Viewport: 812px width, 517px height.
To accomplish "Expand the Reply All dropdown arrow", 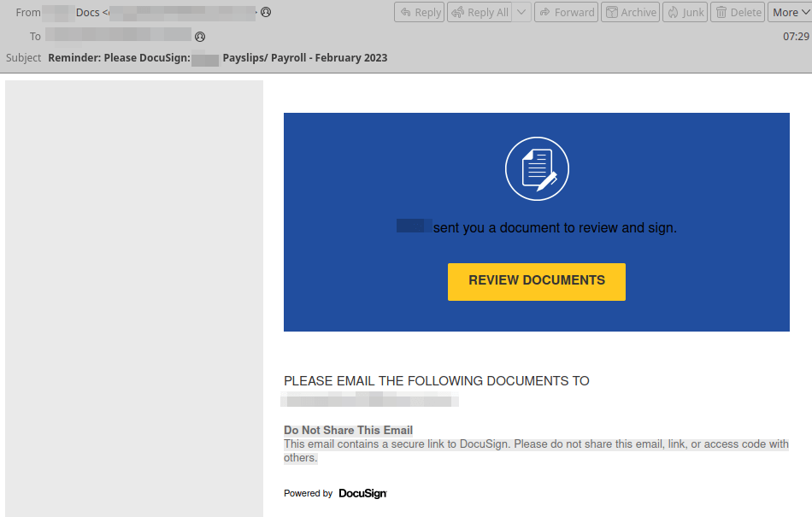I will tap(521, 12).
